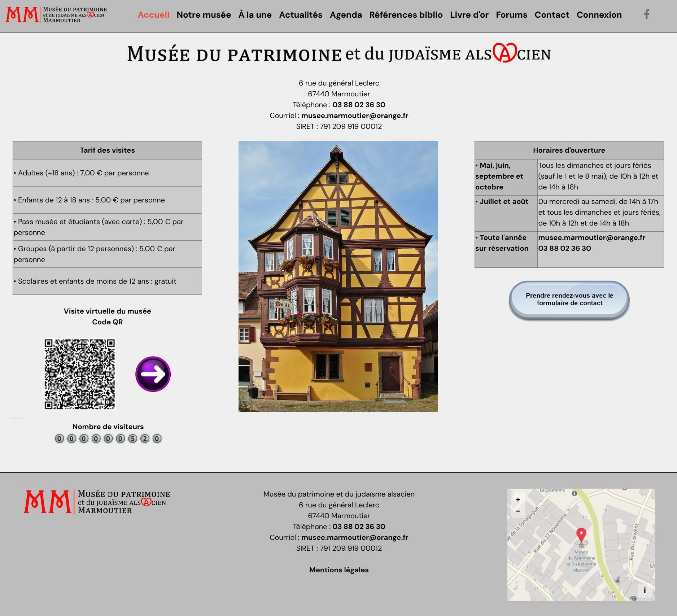Click the Prendre rendez-vous contact button
677x616 pixels.
coord(569,300)
